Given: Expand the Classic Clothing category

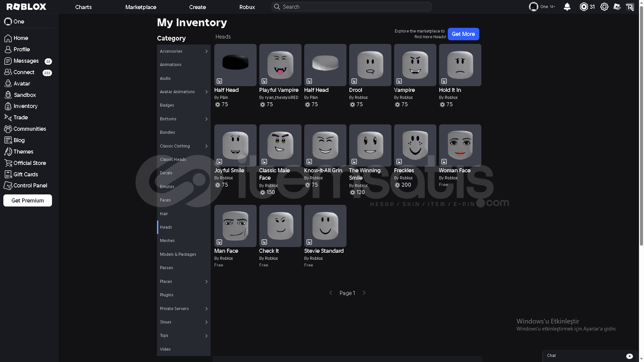Looking at the screenshot, I should tap(206, 146).
